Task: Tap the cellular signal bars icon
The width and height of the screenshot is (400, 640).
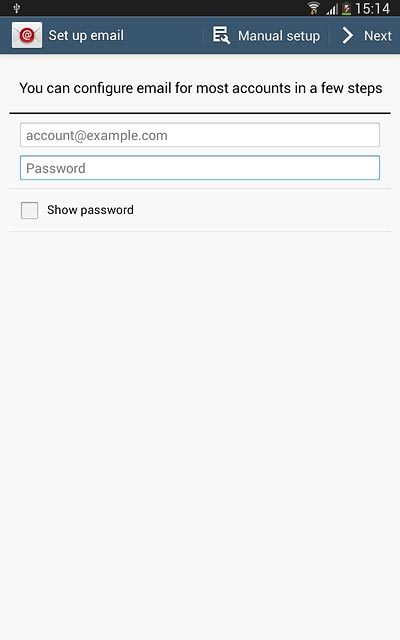Action: [x=332, y=9]
